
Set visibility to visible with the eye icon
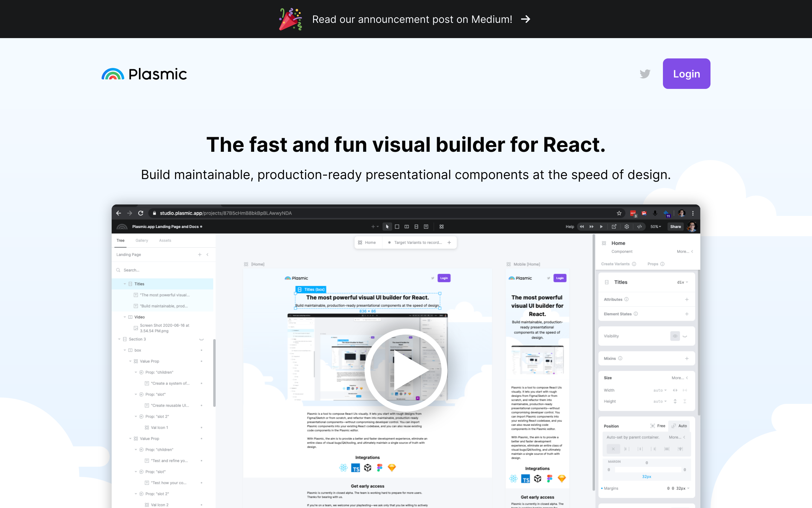(x=675, y=336)
